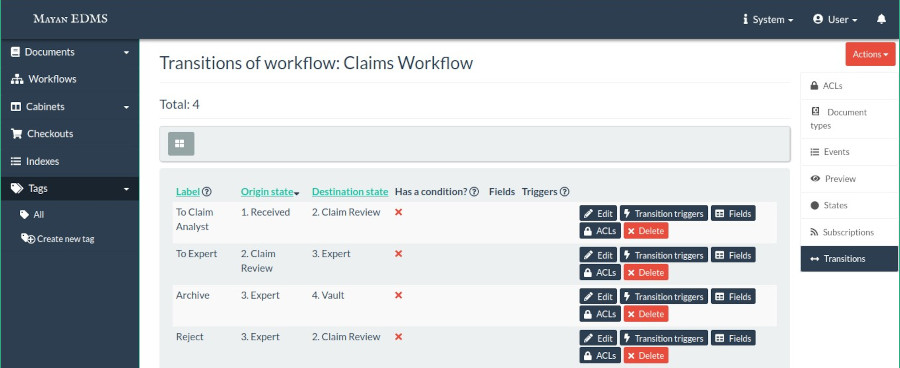Click the Indexes list icon
Viewport: 900px width, 368px height.
(16, 161)
